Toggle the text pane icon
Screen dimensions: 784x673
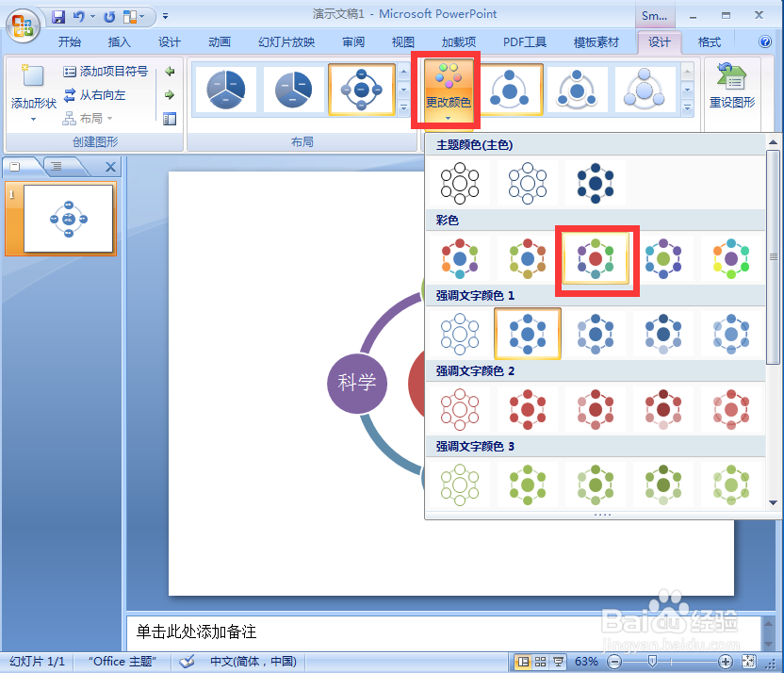pyautogui.click(x=170, y=119)
